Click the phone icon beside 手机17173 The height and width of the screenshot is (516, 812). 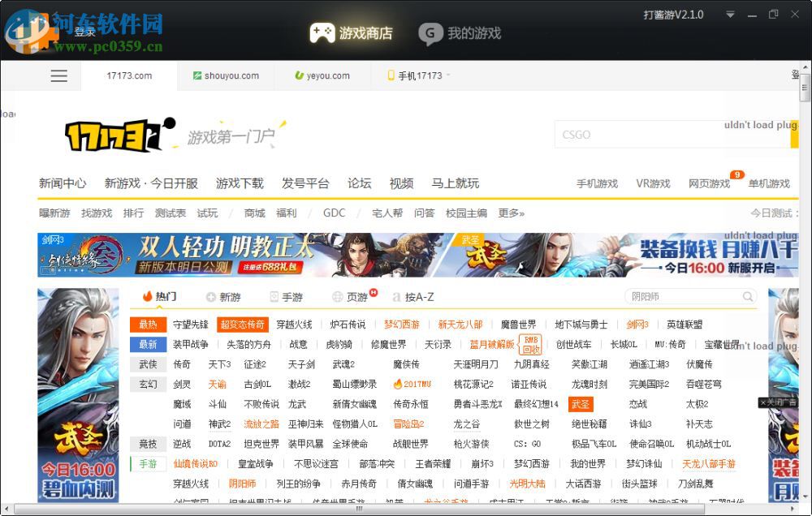(391, 75)
